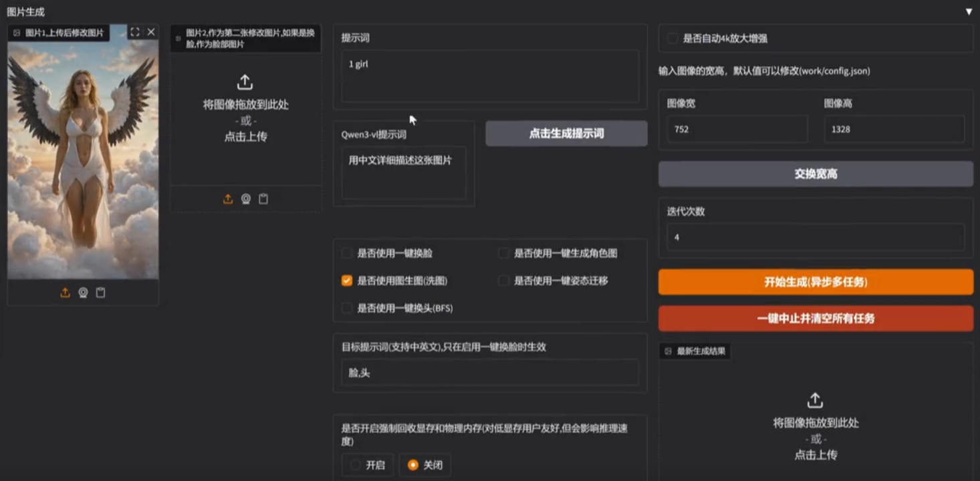Click into the Qwen3-vl提示词 text area

tap(404, 172)
